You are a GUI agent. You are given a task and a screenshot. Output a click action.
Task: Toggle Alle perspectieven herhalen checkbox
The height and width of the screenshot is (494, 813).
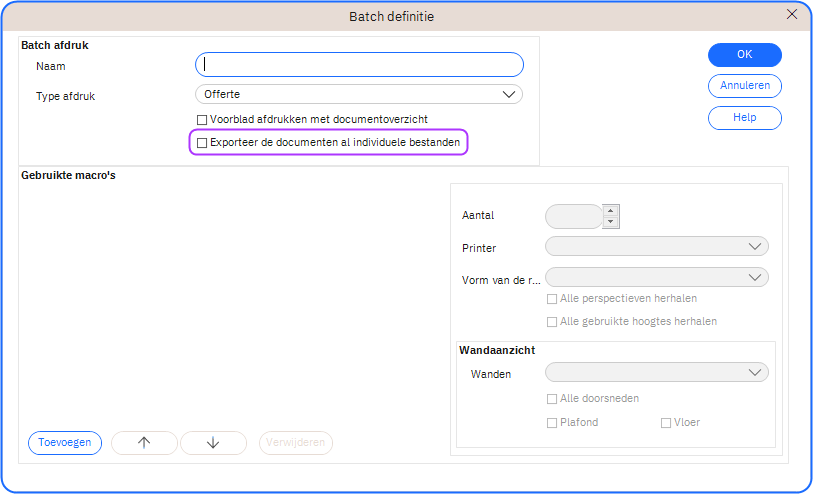coord(552,298)
